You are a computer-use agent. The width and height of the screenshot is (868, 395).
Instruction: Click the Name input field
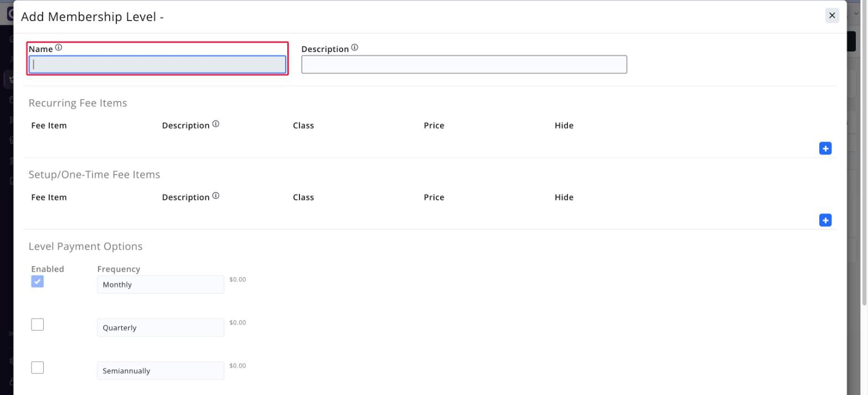coord(157,65)
